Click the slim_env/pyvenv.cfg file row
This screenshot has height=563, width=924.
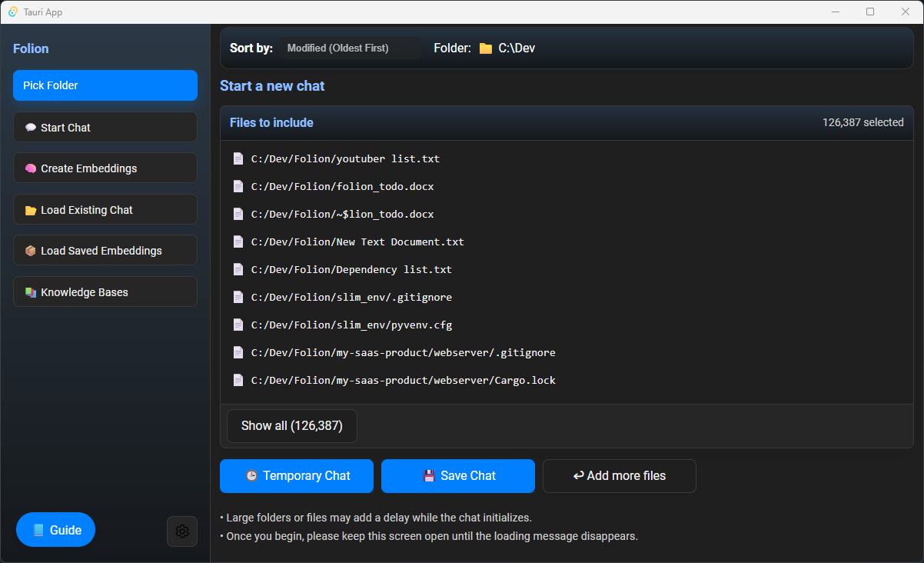(x=351, y=325)
